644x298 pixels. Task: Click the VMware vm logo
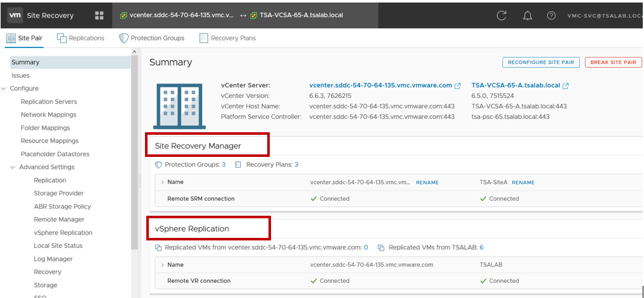click(15, 15)
